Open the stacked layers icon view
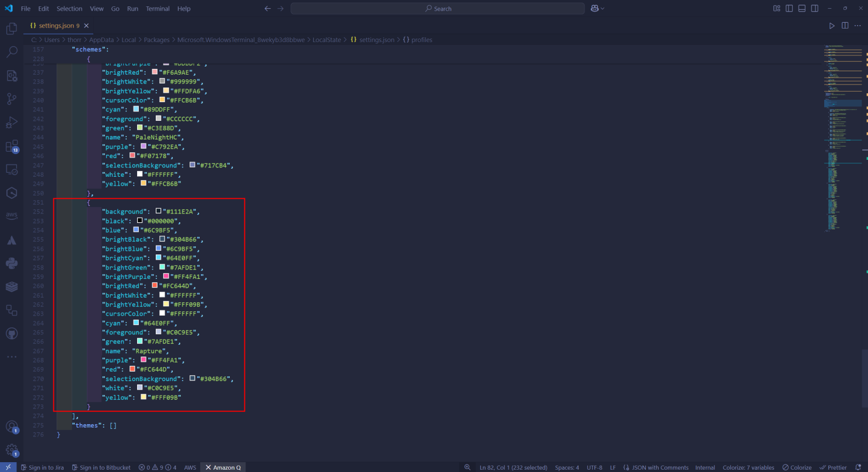 [12, 286]
